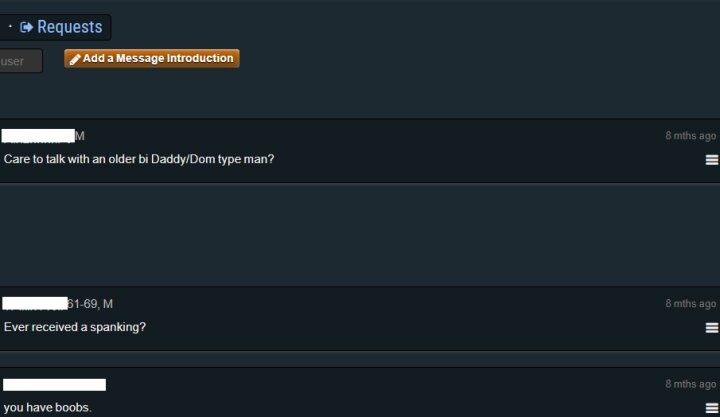Open menu icon for the Daddy/Dom message
720x417 pixels.
click(712, 159)
